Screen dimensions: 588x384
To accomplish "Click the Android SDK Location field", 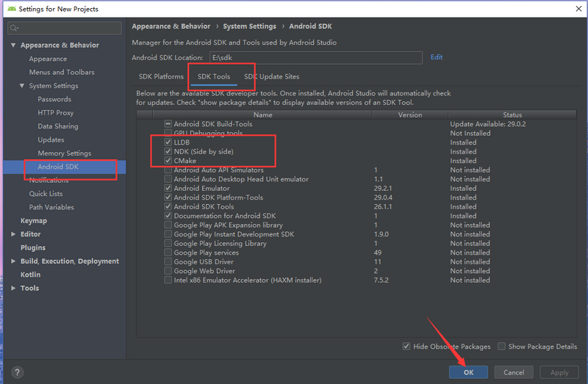I will (316, 58).
